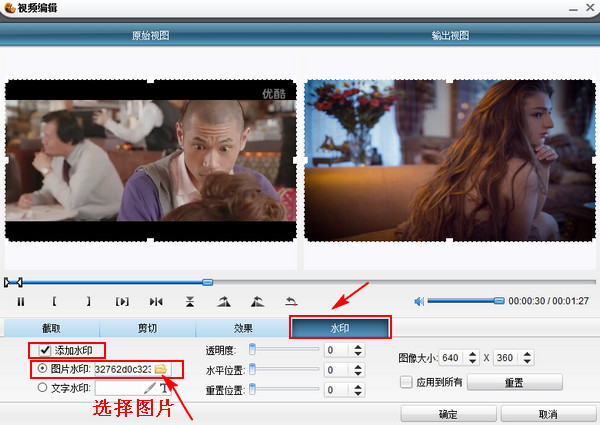
Task: Click the 水平位置 slider handle
Action: pyautogui.click(x=252, y=369)
